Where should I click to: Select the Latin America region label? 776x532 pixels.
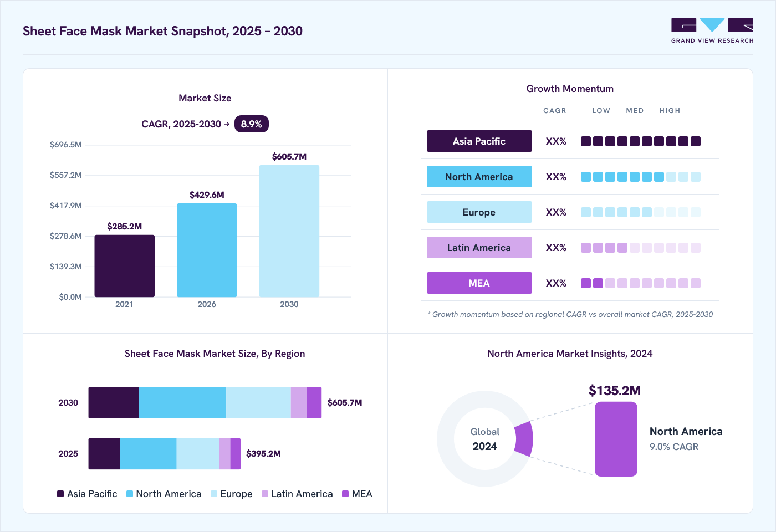point(479,248)
